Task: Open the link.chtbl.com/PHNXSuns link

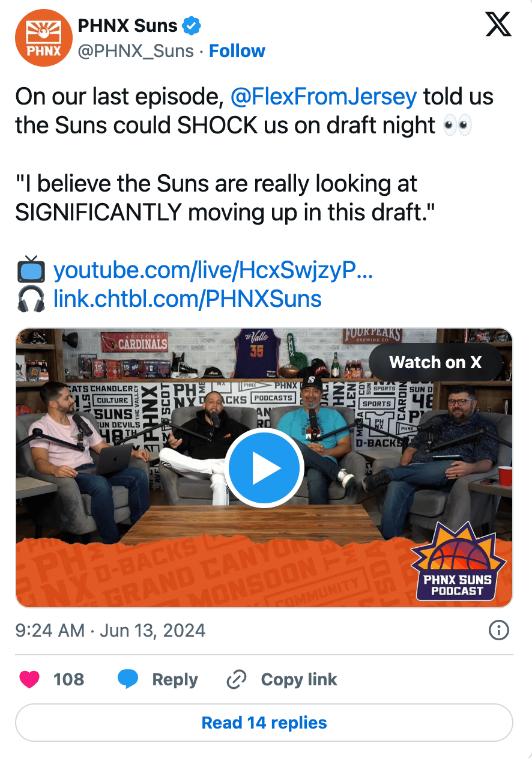Action: click(x=187, y=299)
